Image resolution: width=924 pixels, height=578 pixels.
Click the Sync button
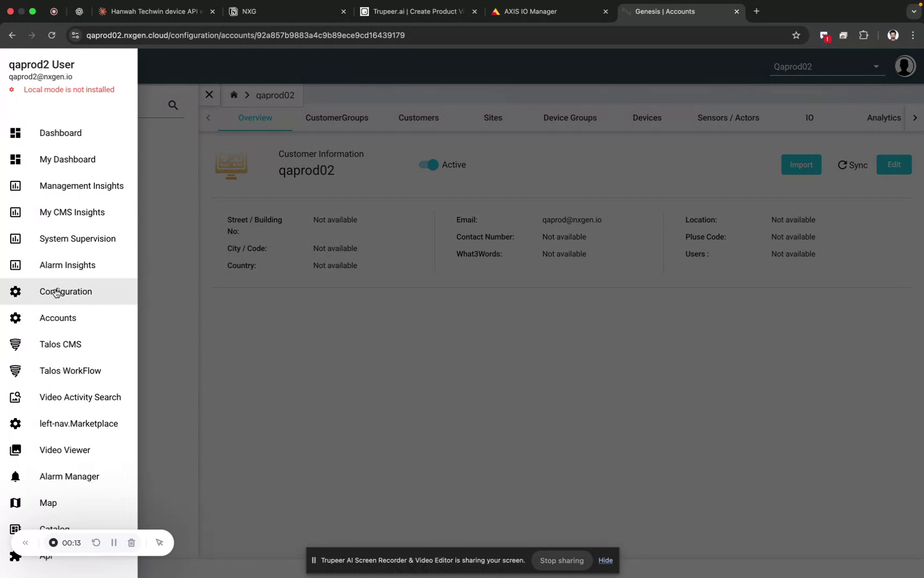click(852, 165)
